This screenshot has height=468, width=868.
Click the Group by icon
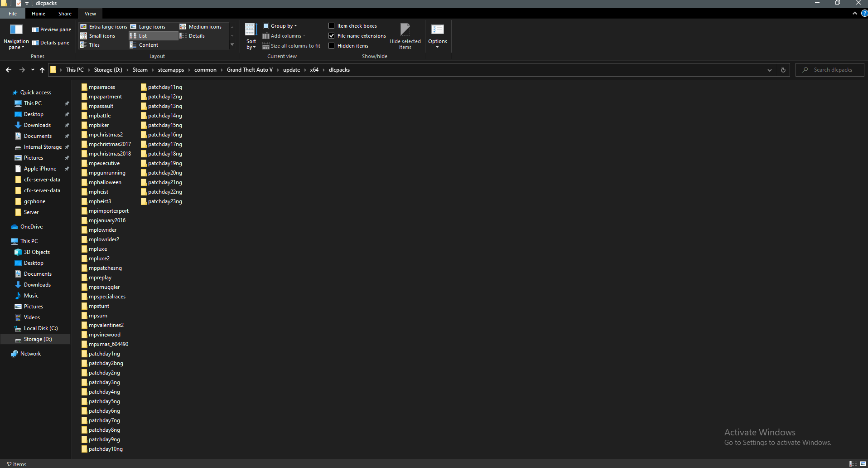coord(265,26)
